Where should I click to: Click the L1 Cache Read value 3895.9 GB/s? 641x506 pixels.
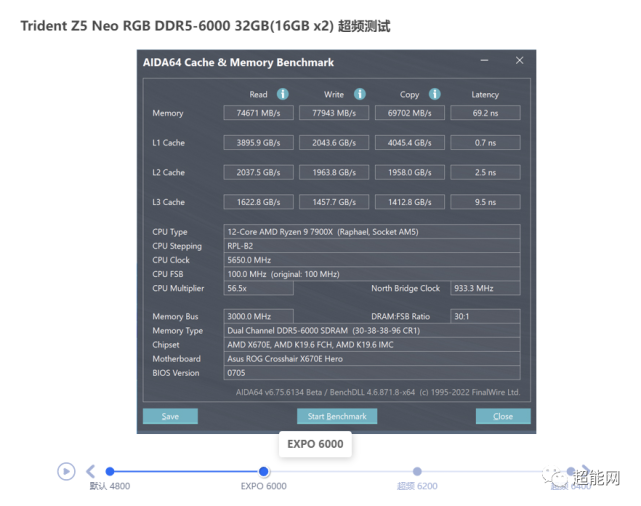click(x=258, y=143)
